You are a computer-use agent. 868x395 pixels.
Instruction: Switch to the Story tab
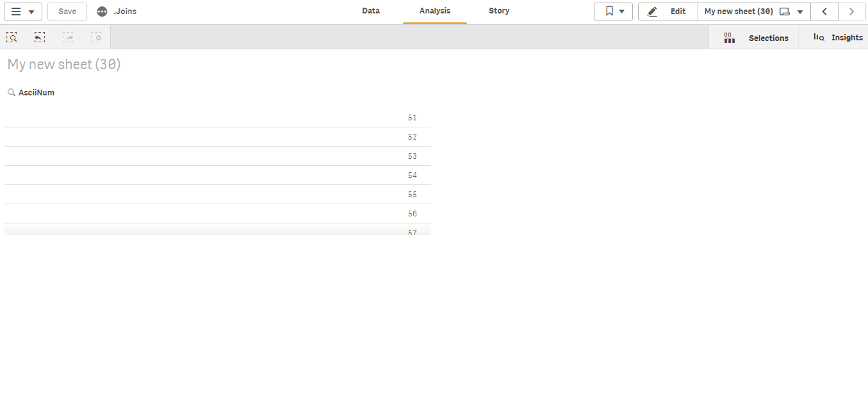click(499, 11)
